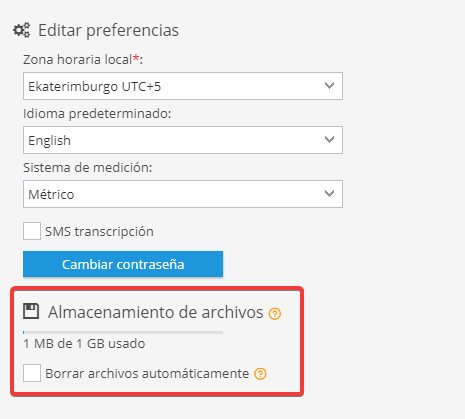The width and height of the screenshot is (465, 419).
Task: Open help icon next to Almacenamiento de archivos
Action: 275,314
